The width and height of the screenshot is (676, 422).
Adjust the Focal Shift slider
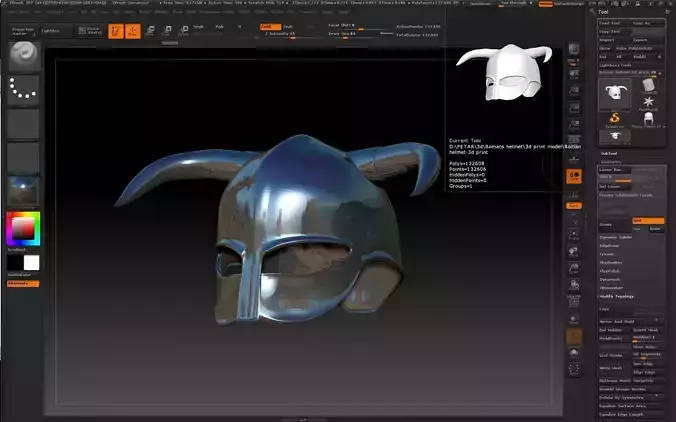(360, 27)
